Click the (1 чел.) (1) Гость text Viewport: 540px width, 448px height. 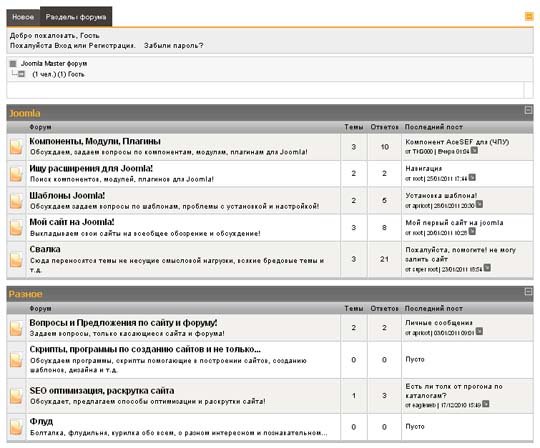(x=58, y=74)
